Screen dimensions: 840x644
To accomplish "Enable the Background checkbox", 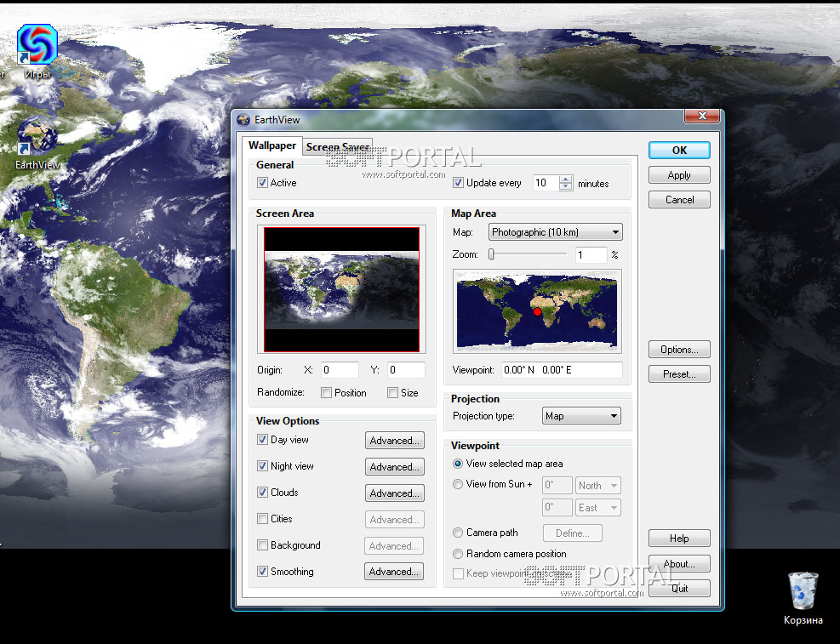I will (x=262, y=545).
